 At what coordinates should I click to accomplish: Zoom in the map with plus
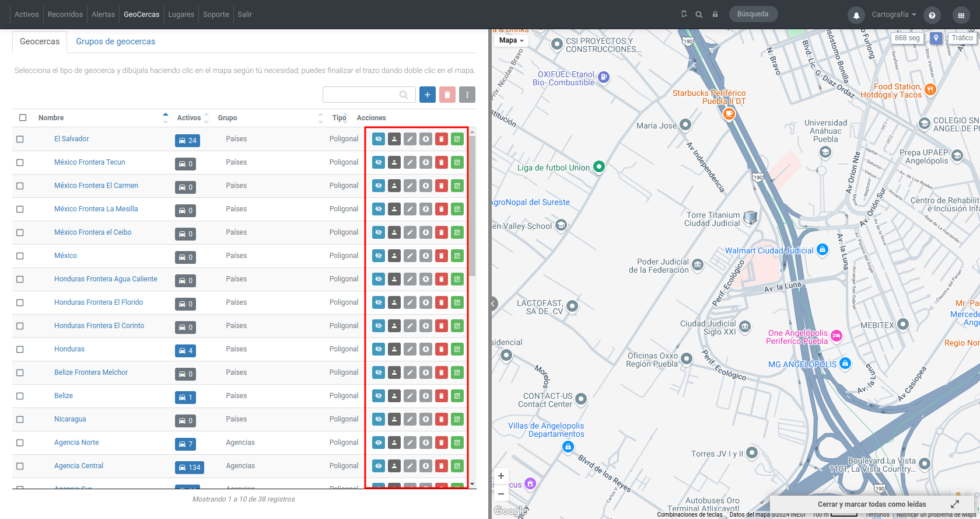click(501, 476)
